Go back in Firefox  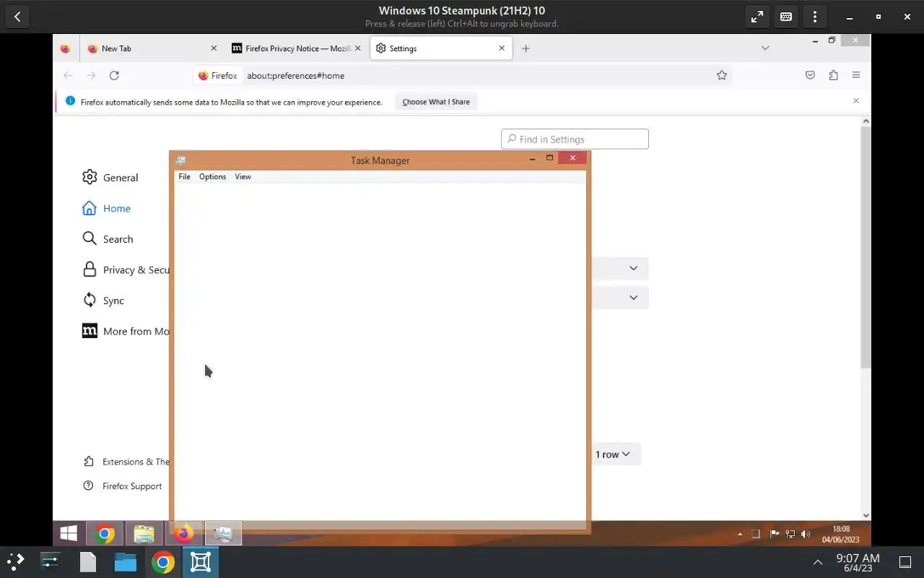point(68,75)
